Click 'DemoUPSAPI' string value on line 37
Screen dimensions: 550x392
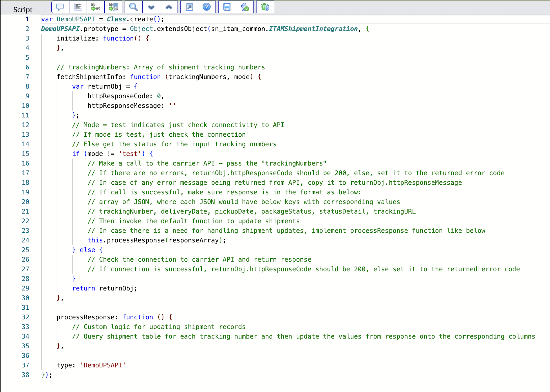pos(103,365)
